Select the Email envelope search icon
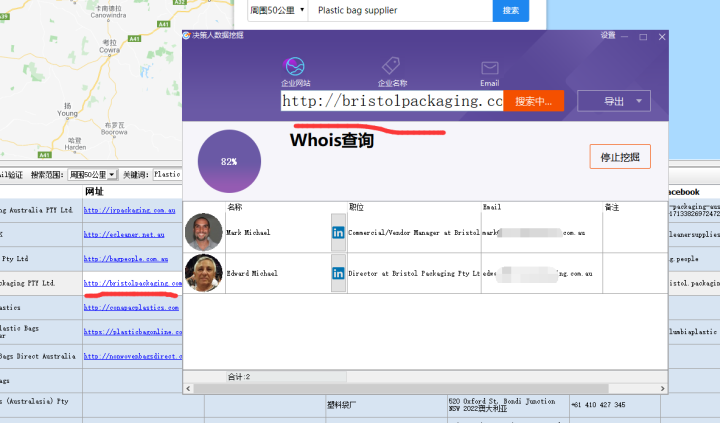The height and width of the screenshot is (423, 720). point(490,68)
